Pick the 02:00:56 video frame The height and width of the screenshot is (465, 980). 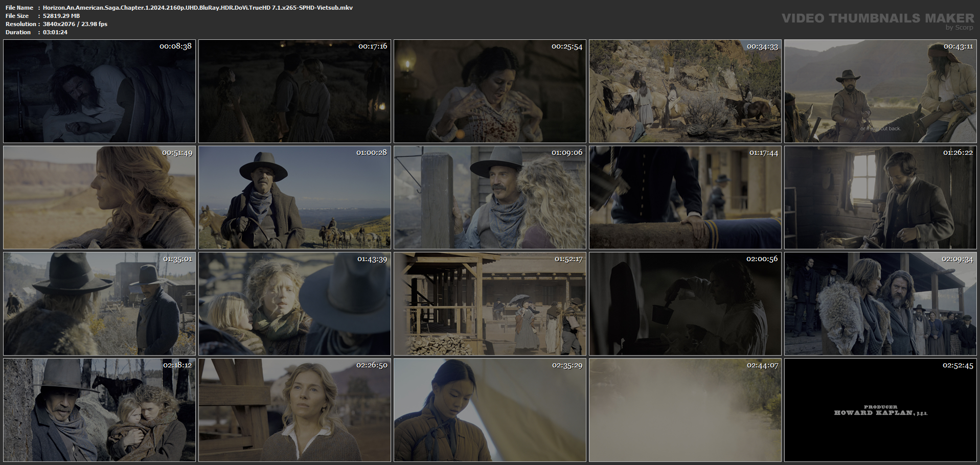(x=685, y=304)
